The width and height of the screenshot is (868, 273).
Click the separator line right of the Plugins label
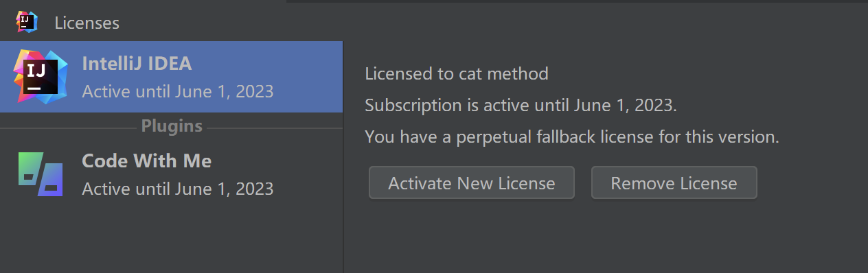275,128
